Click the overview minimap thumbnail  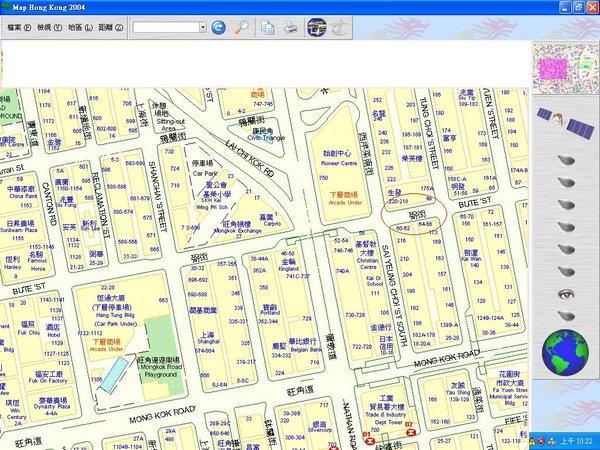[565, 67]
